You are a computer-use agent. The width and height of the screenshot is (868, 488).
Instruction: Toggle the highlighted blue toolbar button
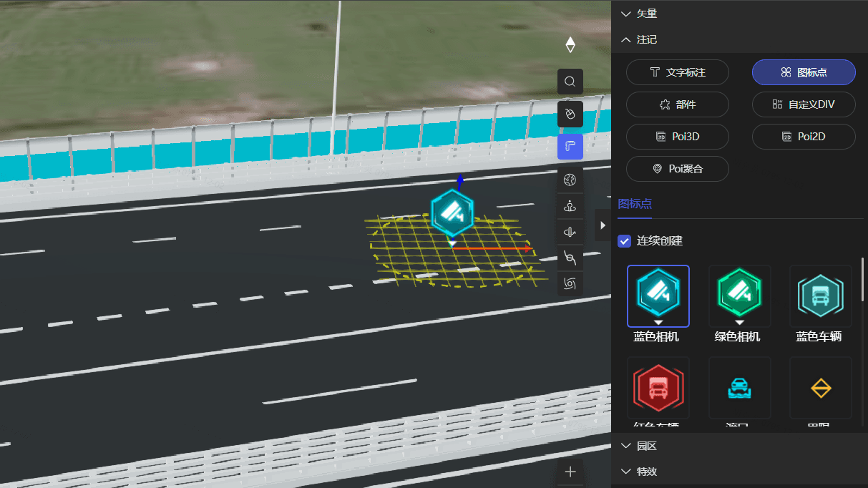coord(570,146)
